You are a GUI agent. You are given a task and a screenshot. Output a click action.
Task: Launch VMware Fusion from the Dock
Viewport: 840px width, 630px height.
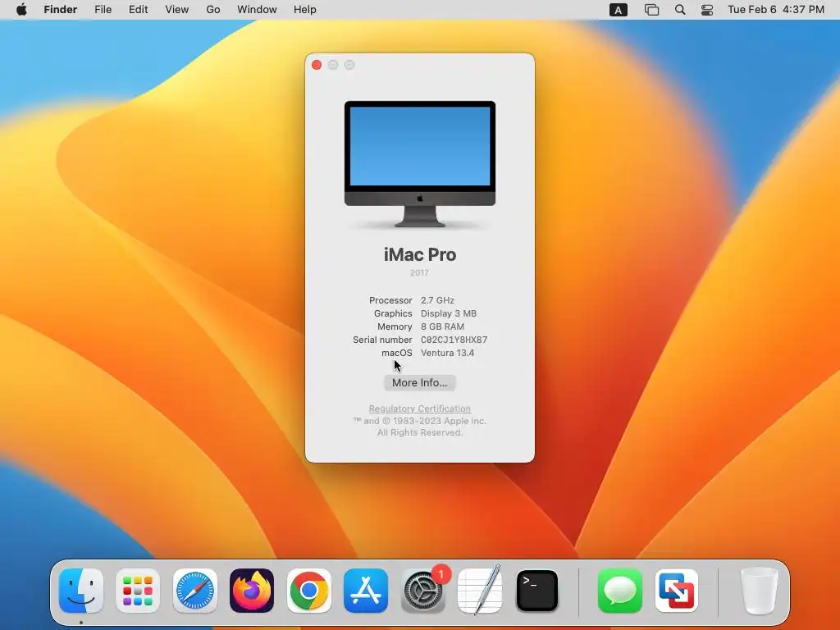(677, 591)
